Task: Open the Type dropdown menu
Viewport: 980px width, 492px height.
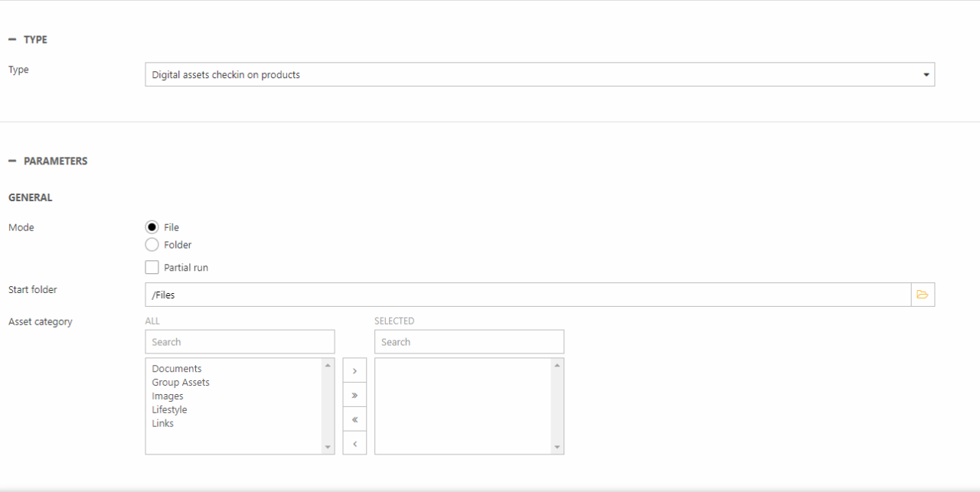Action: pyautogui.click(x=539, y=75)
